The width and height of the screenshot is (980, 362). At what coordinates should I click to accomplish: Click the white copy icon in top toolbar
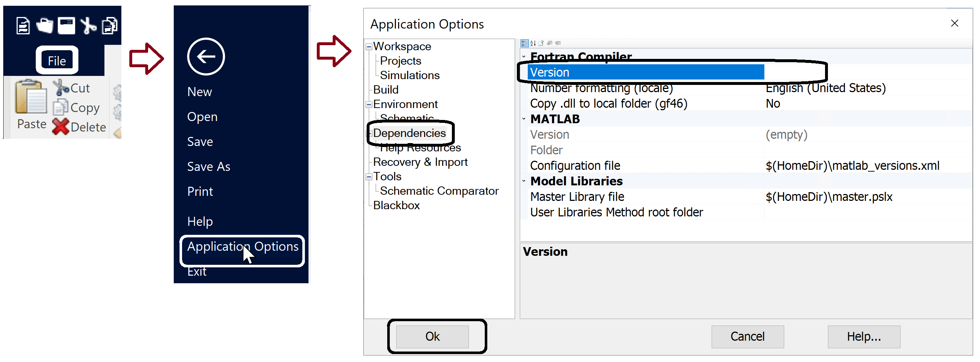109,26
